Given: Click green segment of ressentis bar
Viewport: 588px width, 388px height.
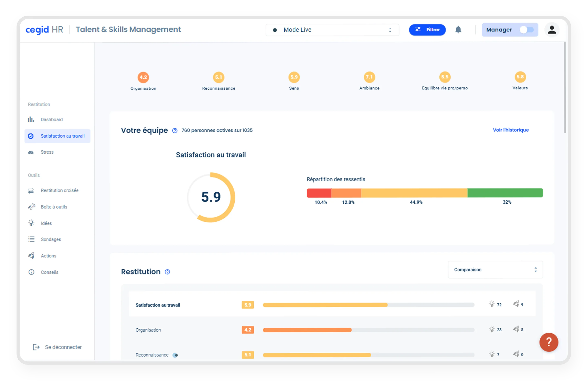Looking at the screenshot, I should [505, 193].
